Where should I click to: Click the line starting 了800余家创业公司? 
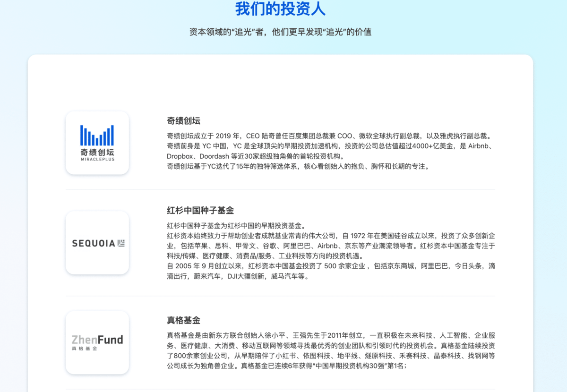(x=331, y=356)
